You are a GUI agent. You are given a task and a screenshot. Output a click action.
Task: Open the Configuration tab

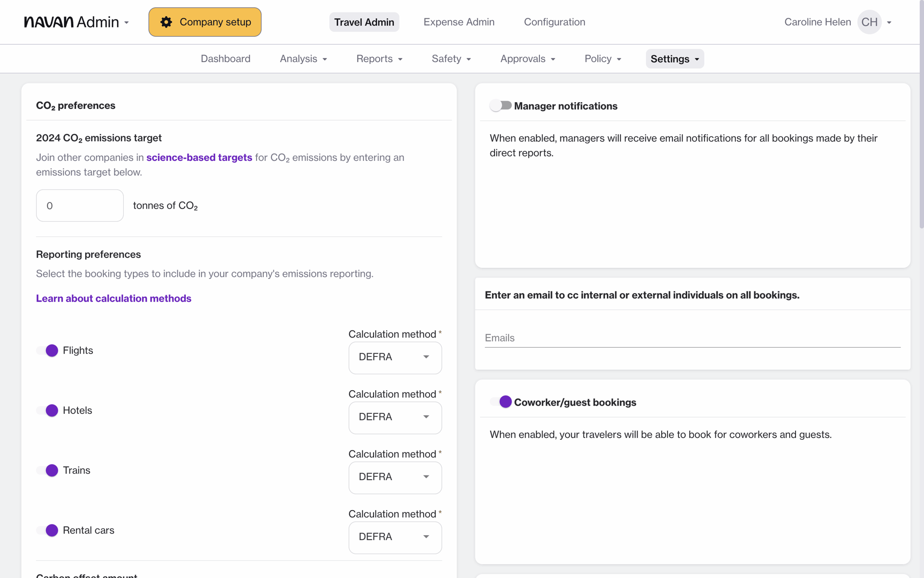(554, 22)
